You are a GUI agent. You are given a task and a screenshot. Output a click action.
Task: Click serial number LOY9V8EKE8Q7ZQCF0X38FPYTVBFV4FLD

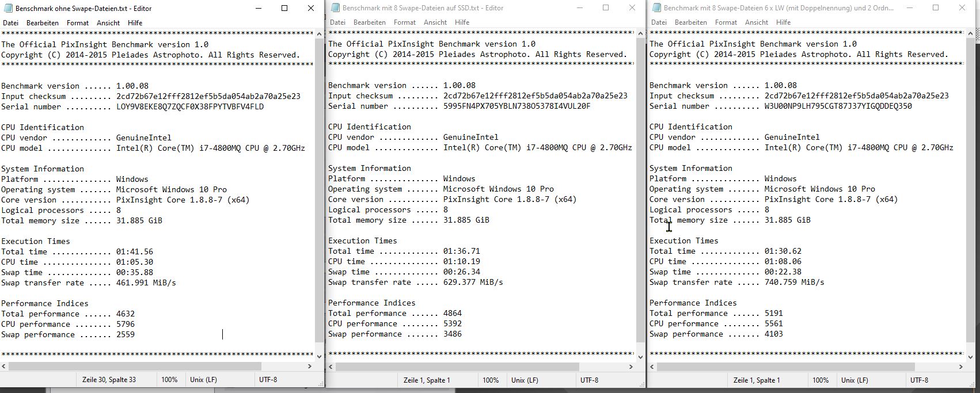(190, 106)
